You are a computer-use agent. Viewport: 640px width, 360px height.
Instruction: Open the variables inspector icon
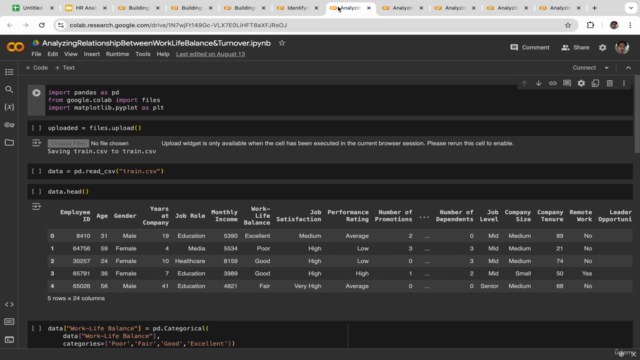point(9,107)
